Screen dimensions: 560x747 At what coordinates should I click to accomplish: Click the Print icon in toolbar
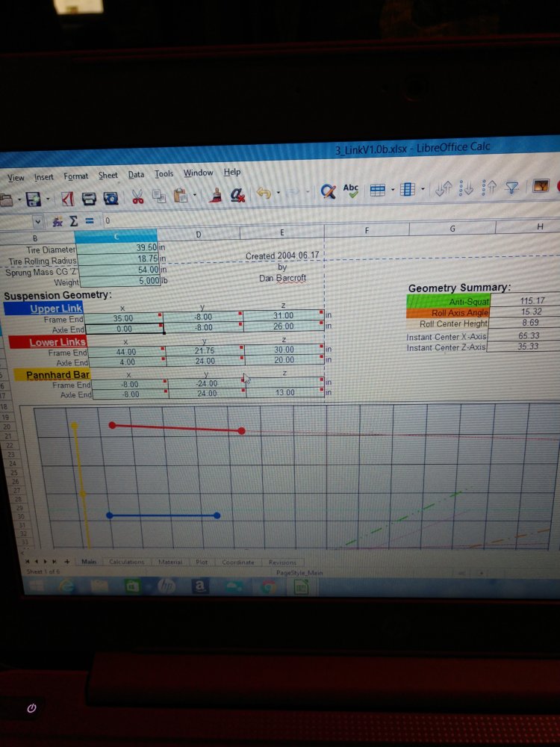(x=89, y=198)
